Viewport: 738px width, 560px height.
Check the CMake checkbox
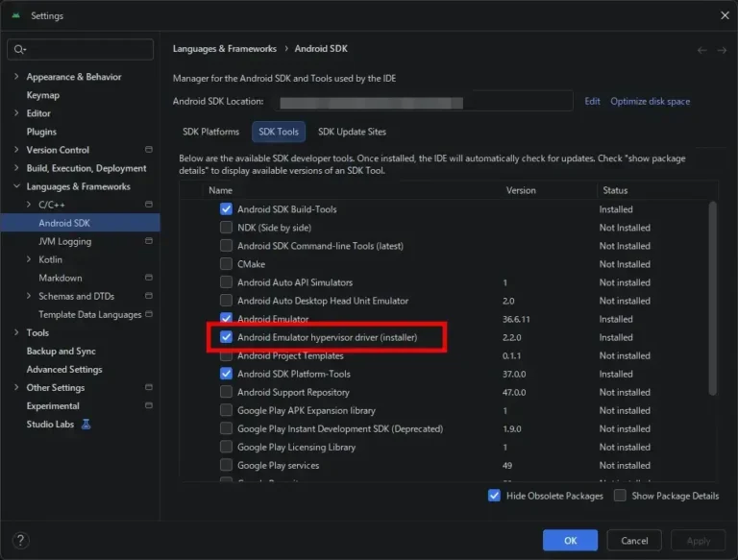pos(226,264)
